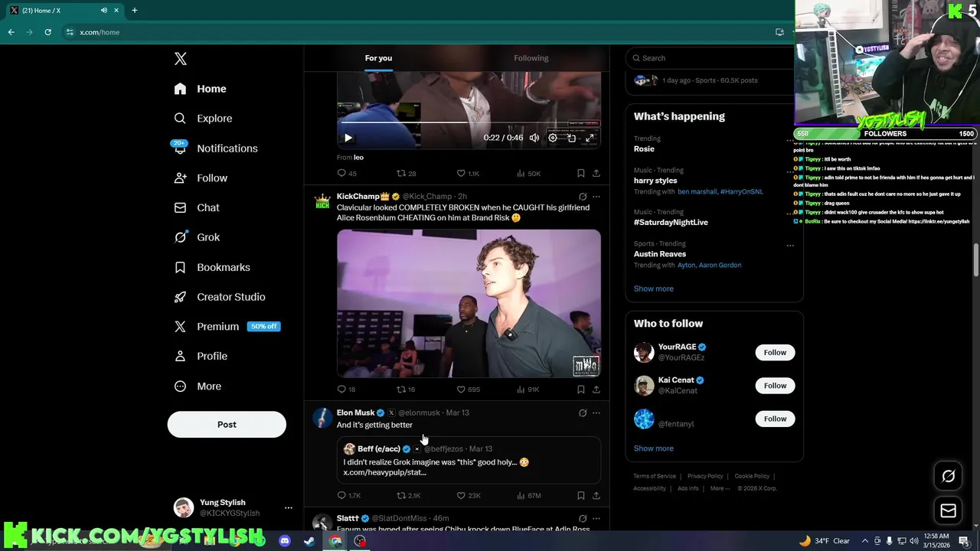
Task: Open Bookmarks in sidebar
Action: 211,267
